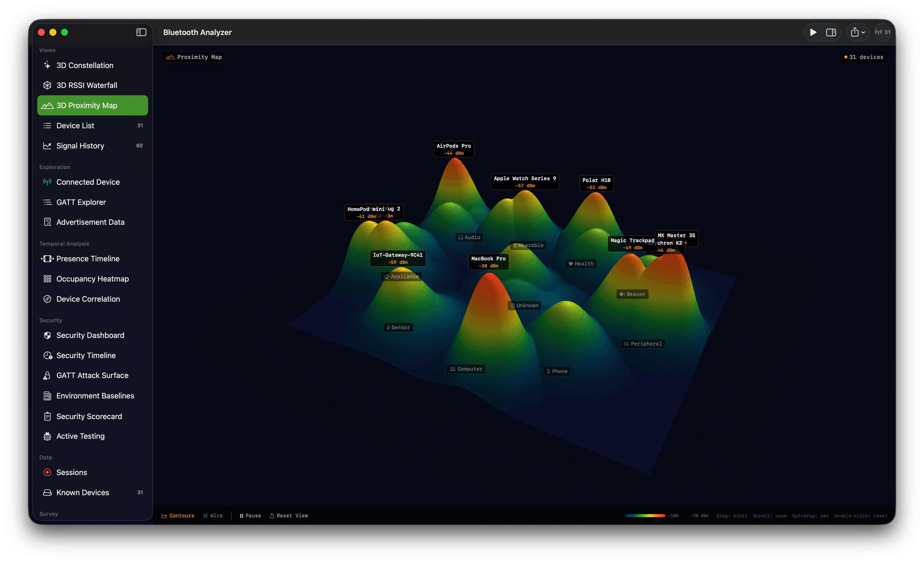This screenshot has width=924, height=562.
Task: Open the Active Testing view
Action: click(x=92, y=436)
